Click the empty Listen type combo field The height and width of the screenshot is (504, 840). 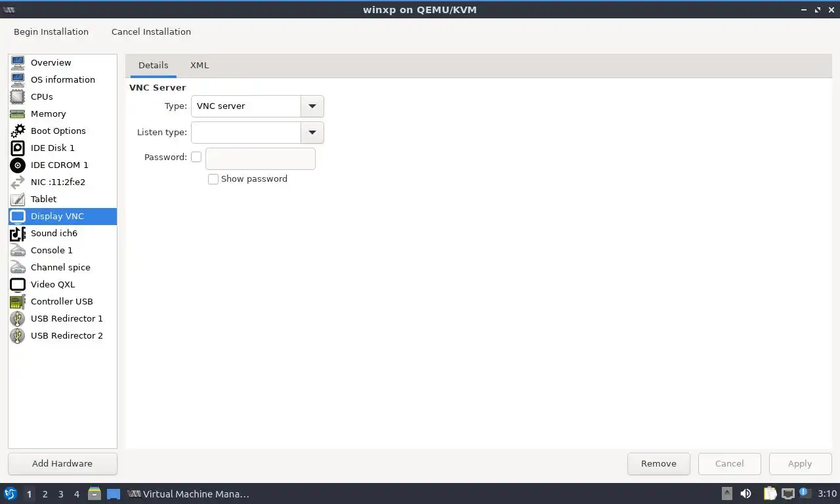coord(246,133)
